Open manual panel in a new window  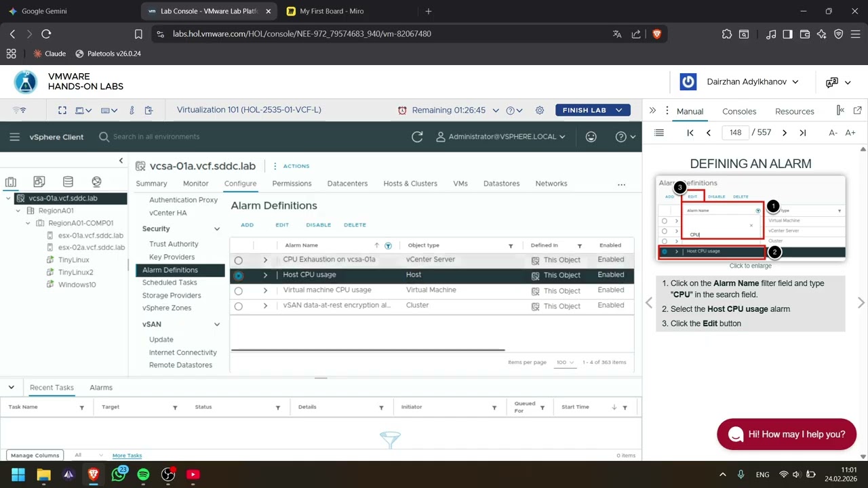[x=857, y=110]
